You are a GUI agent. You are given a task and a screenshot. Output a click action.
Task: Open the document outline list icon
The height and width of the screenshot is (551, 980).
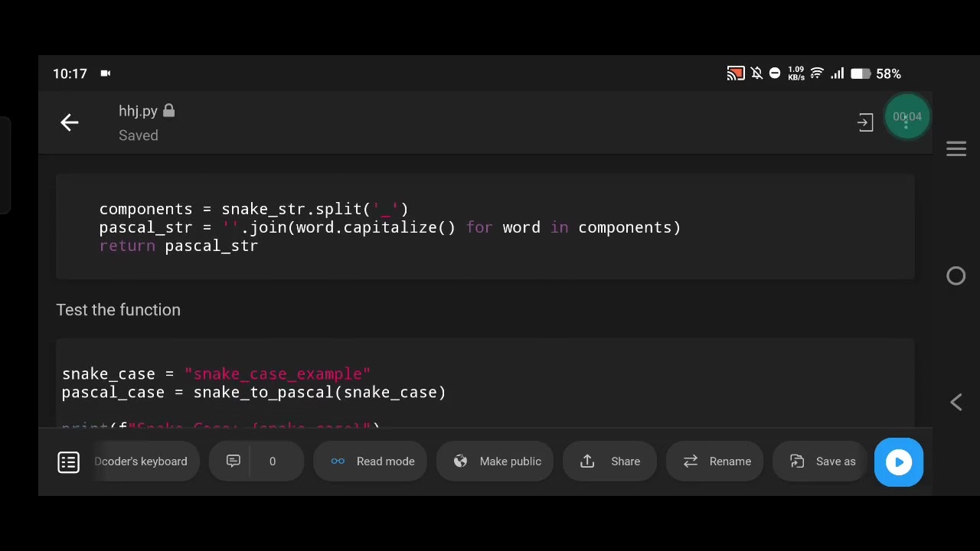[x=68, y=461]
